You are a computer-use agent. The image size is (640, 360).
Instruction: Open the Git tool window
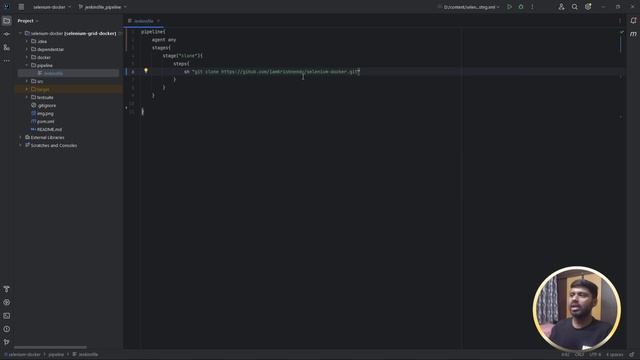(7, 342)
